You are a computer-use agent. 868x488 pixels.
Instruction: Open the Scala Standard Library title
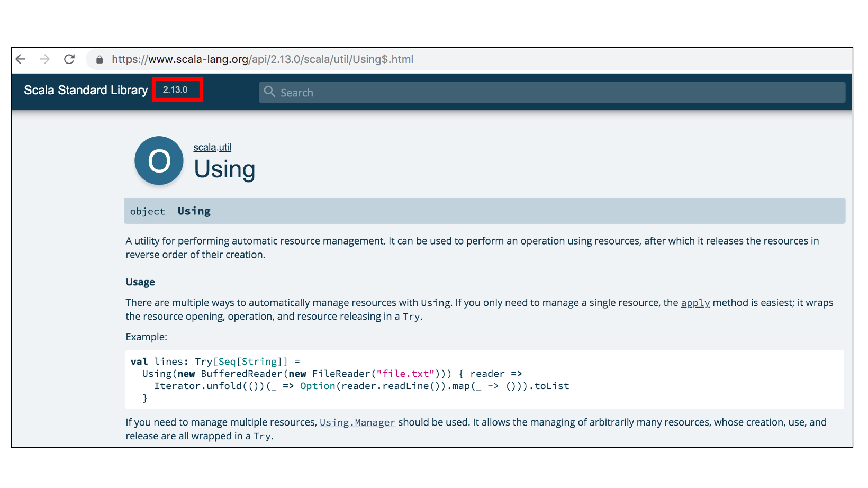(86, 90)
